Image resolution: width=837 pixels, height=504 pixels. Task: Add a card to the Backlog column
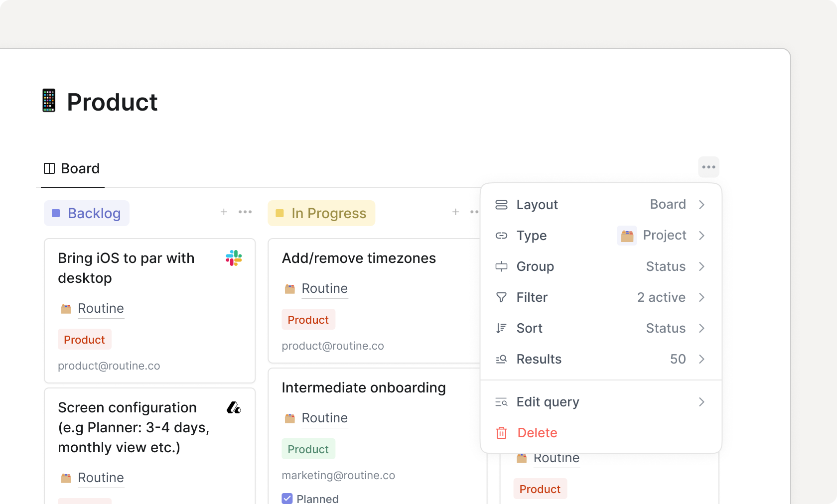pos(224,212)
